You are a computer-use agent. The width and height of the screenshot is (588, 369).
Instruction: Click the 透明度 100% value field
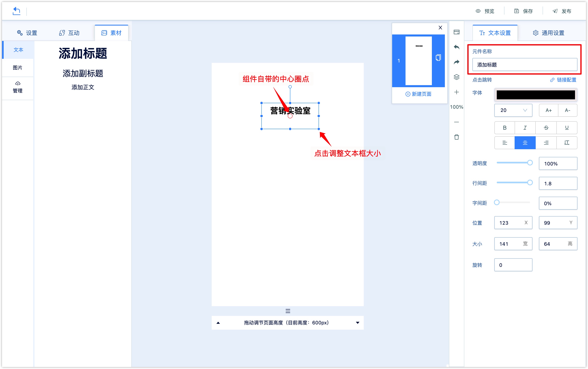pos(558,163)
